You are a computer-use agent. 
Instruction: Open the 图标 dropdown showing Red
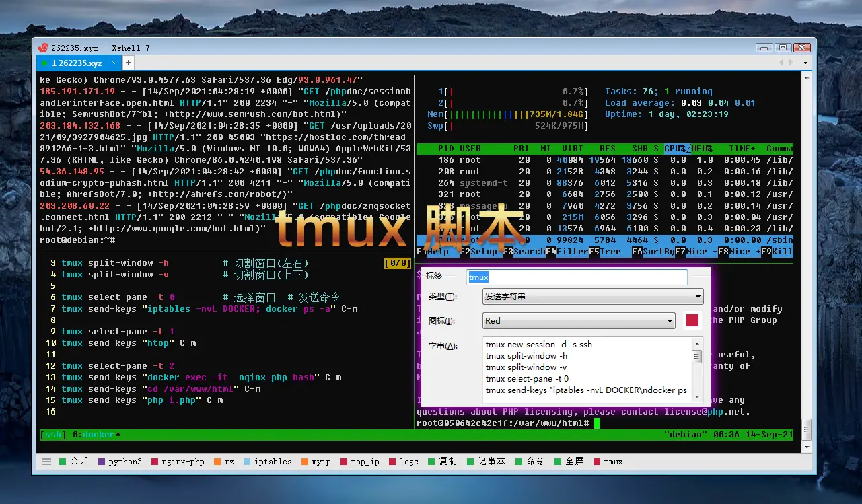(x=579, y=321)
